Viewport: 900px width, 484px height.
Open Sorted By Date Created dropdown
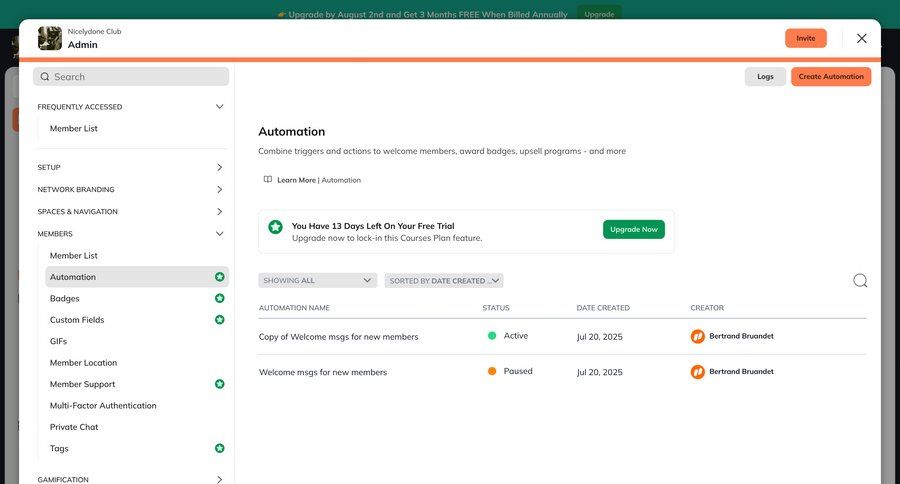coord(444,280)
